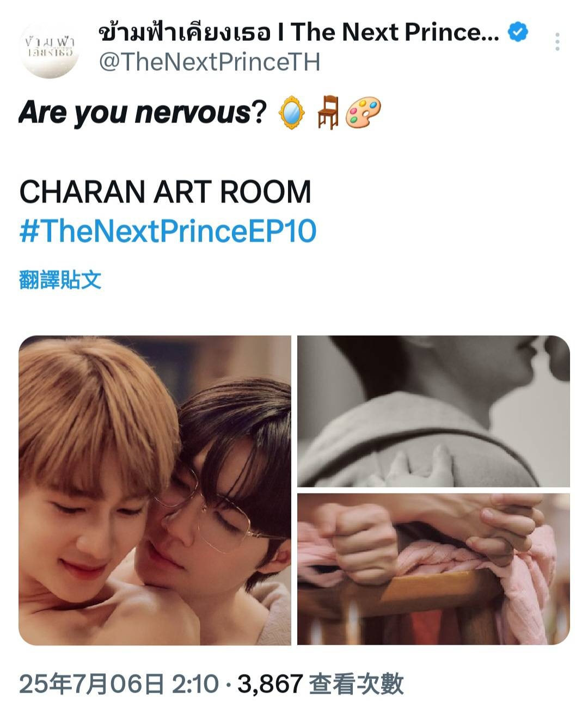Image resolution: width=588 pixels, height=708 pixels.
Task: Open the #TheNextPrinceEP10 hashtag
Action: click(168, 231)
